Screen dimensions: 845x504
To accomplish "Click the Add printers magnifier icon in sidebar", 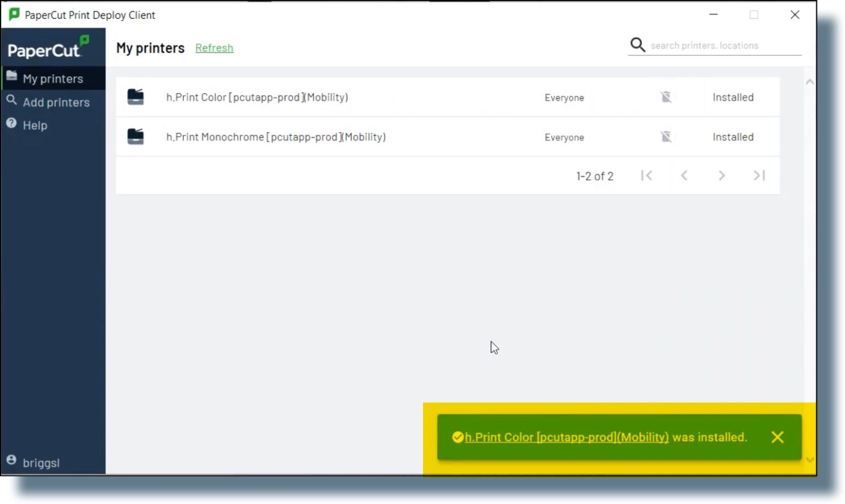I will 12,101.
